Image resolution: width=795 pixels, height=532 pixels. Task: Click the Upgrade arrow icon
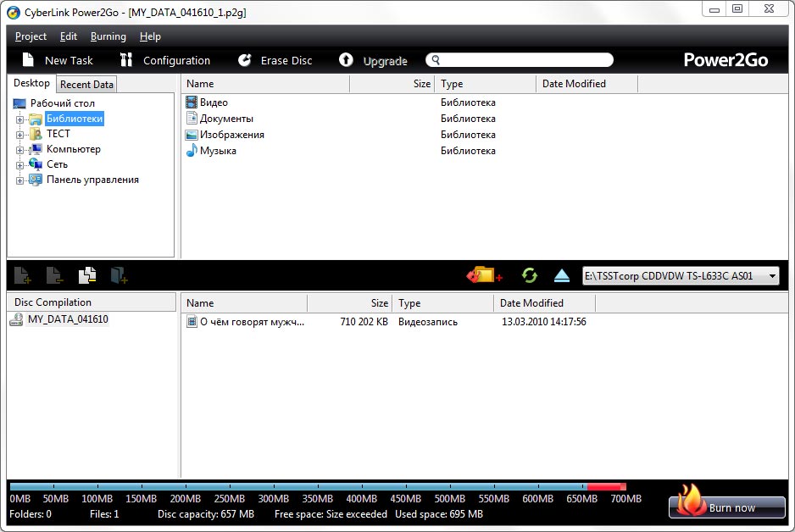point(346,60)
